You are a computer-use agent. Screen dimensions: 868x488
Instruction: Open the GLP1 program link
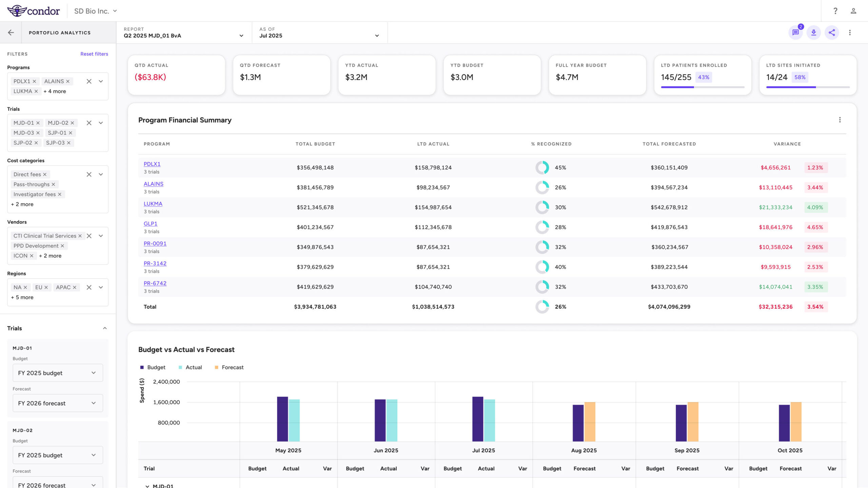coord(151,224)
